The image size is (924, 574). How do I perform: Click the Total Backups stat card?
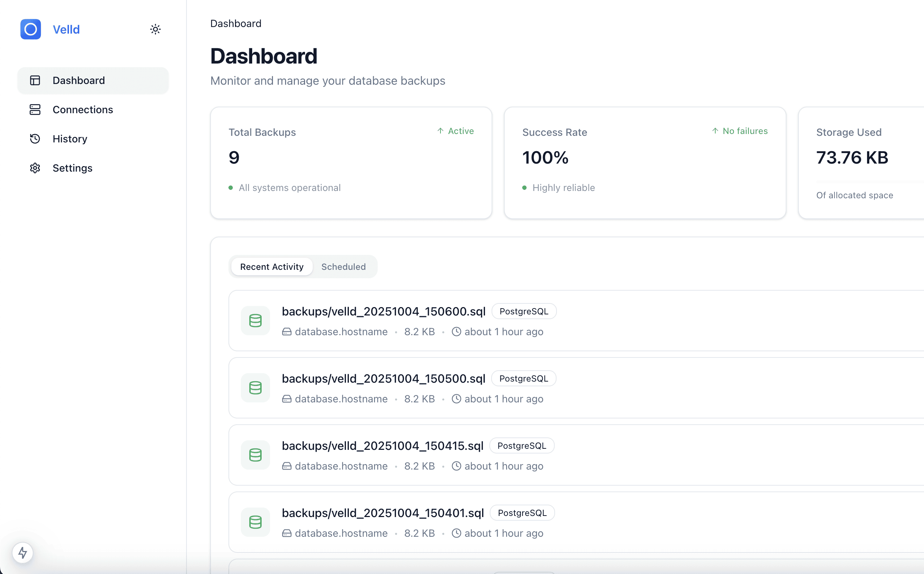(351, 163)
